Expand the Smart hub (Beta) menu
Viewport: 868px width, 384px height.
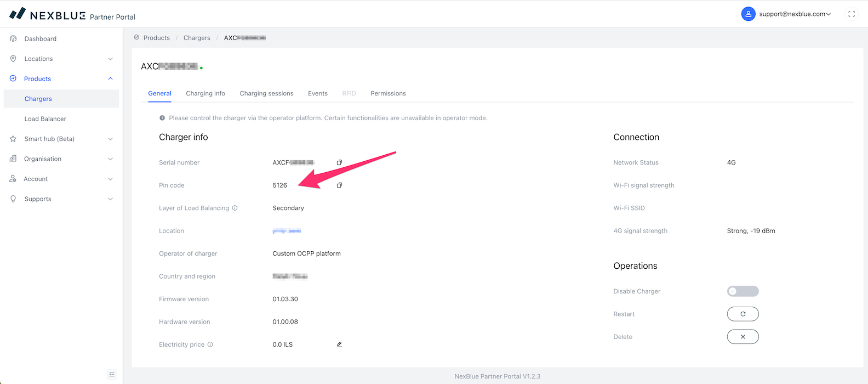pyautogui.click(x=61, y=139)
